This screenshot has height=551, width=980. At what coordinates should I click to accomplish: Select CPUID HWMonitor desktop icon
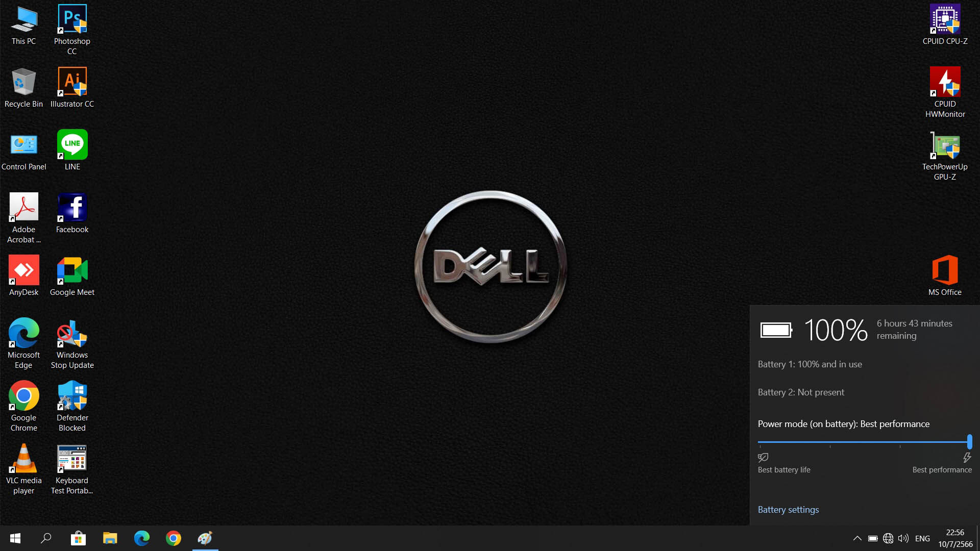[945, 92]
